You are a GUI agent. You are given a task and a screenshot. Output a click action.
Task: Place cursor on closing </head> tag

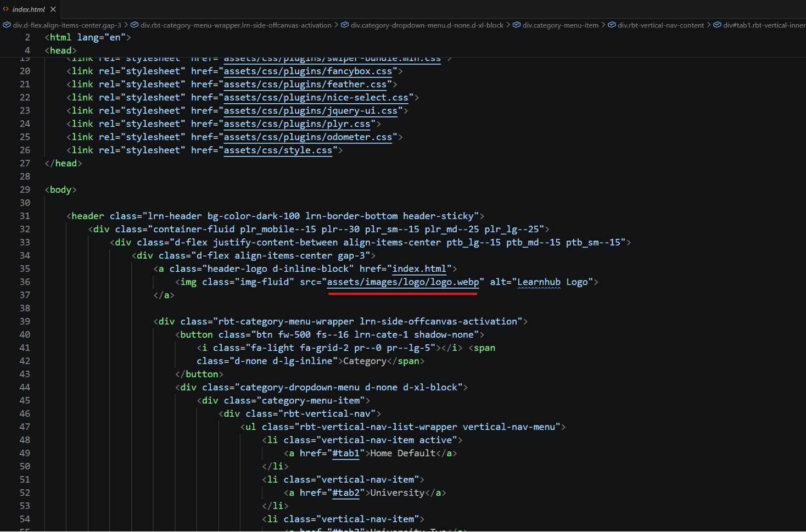click(63, 164)
